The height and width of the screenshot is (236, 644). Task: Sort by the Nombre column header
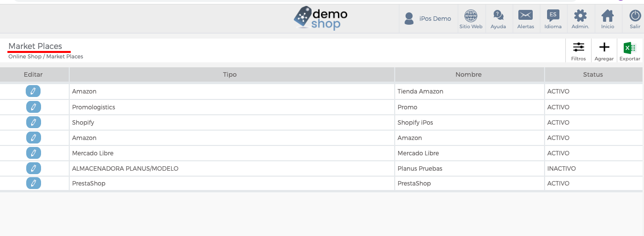point(469,75)
